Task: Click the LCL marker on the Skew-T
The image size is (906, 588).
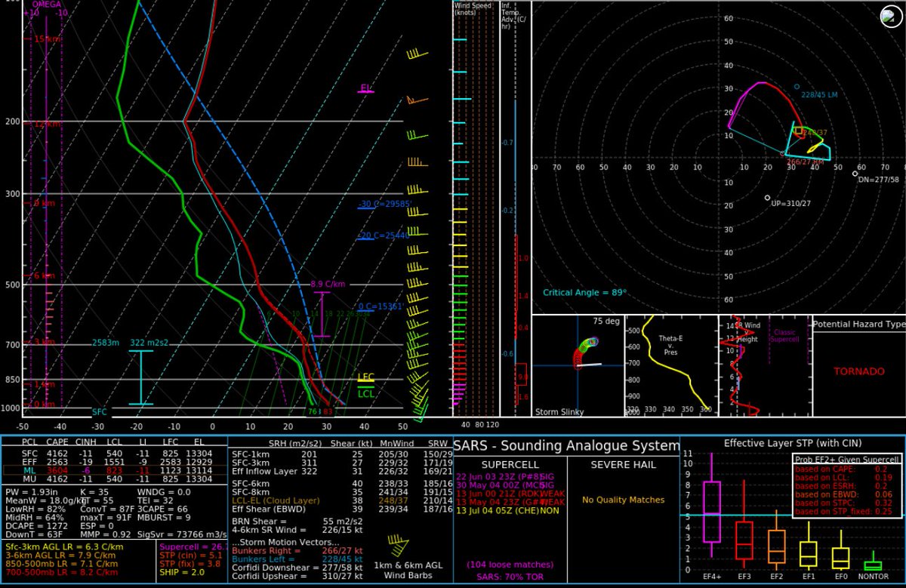Action: click(x=365, y=393)
